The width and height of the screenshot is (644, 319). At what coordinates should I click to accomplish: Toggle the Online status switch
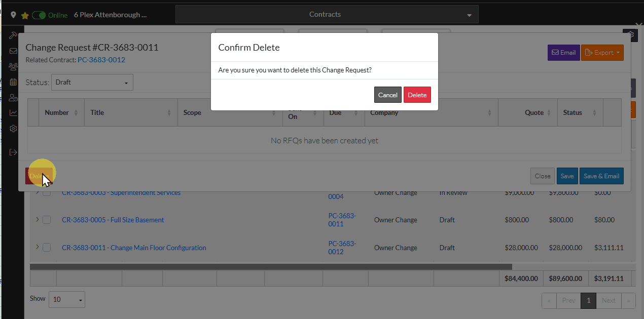(x=39, y=15)
